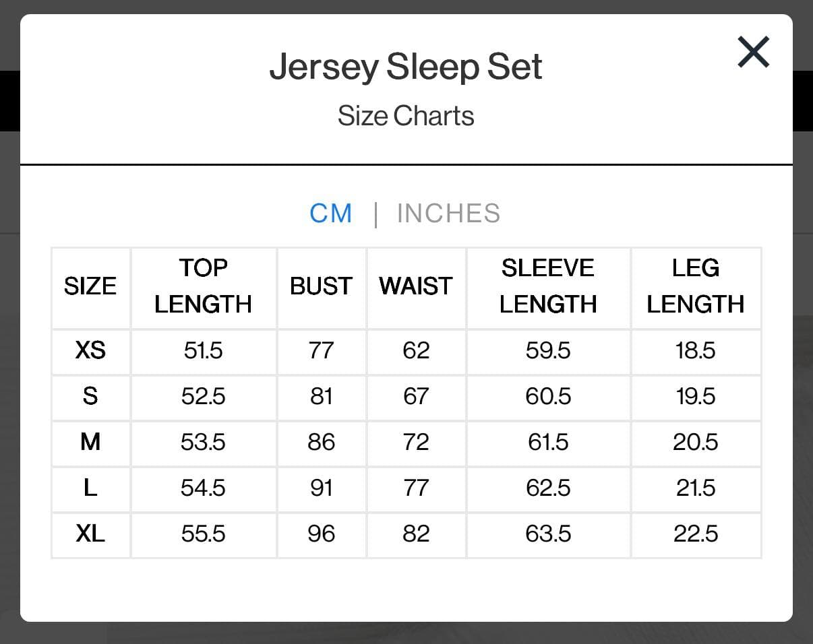Click the XL sleeve length value 63.5
The width and height of the screenshot is (813, 644).
(548, 534)
